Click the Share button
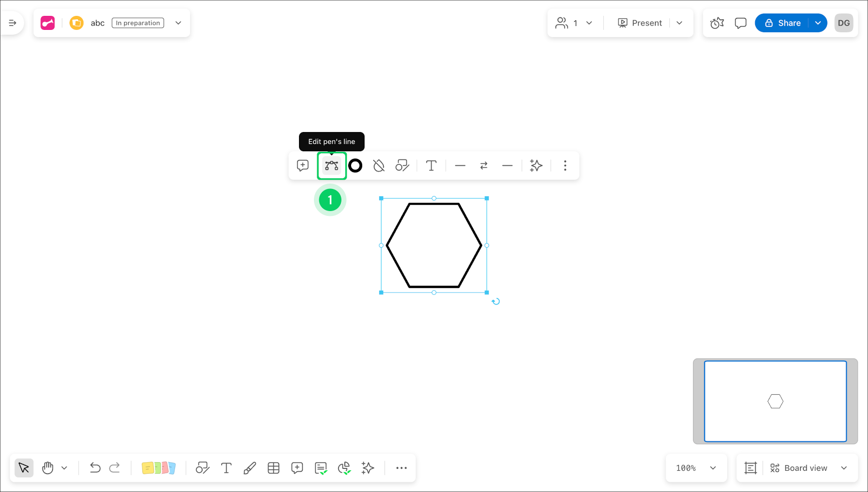This screenshot has height=492, width=868. 783,23
